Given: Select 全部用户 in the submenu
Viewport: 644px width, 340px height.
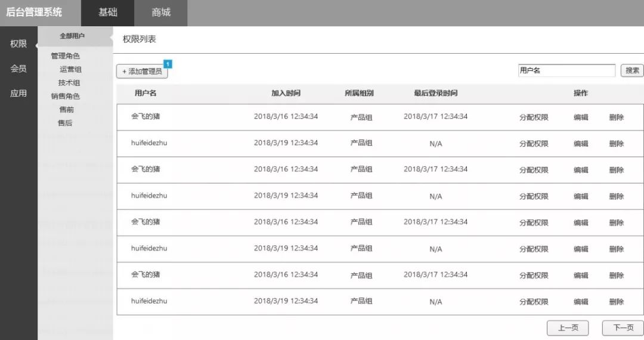Looking at the screenshot, I should coord(72,36).
